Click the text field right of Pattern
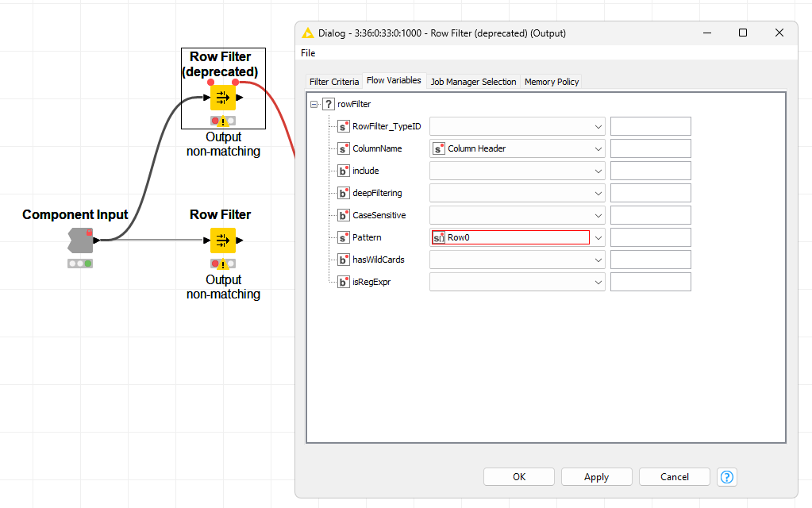The image size is (812, 508). [650, 237]
